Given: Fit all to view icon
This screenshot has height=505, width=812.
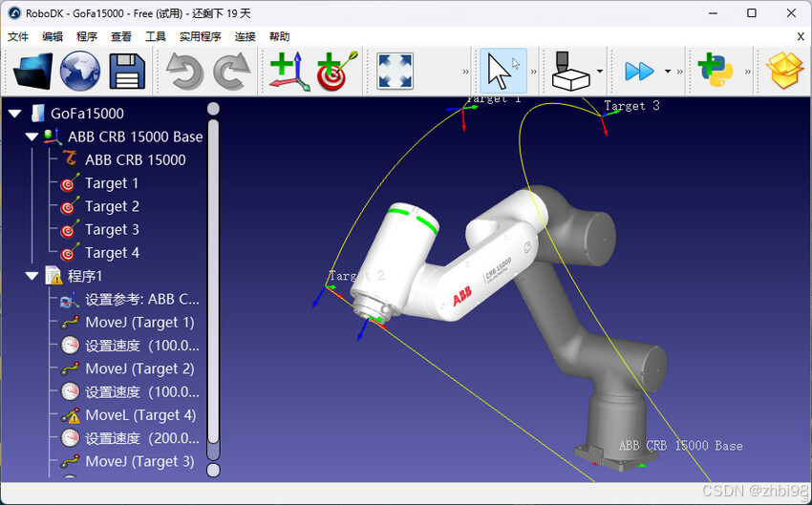Looking at the screenshot, I should [395, 71].
